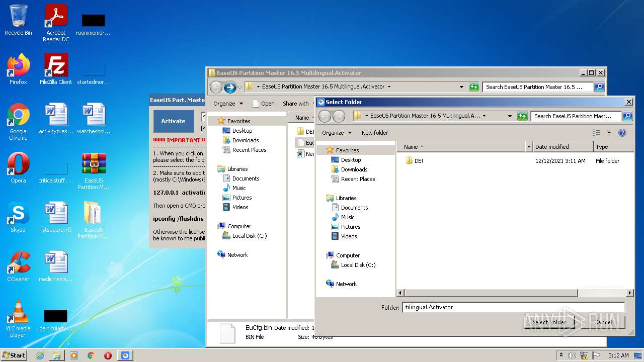Click forward arrow in Explorer window
Viewport: 644px width, 362px height.
[x=230, y=87]
